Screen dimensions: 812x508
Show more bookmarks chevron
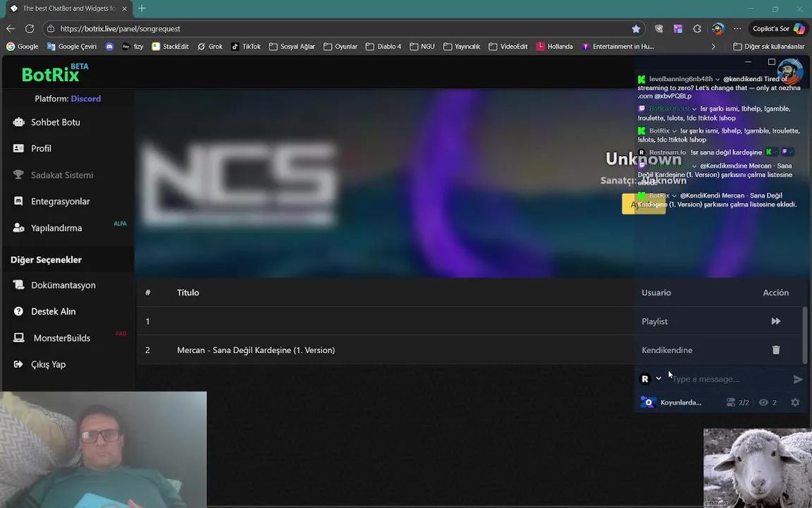(713, 46)
